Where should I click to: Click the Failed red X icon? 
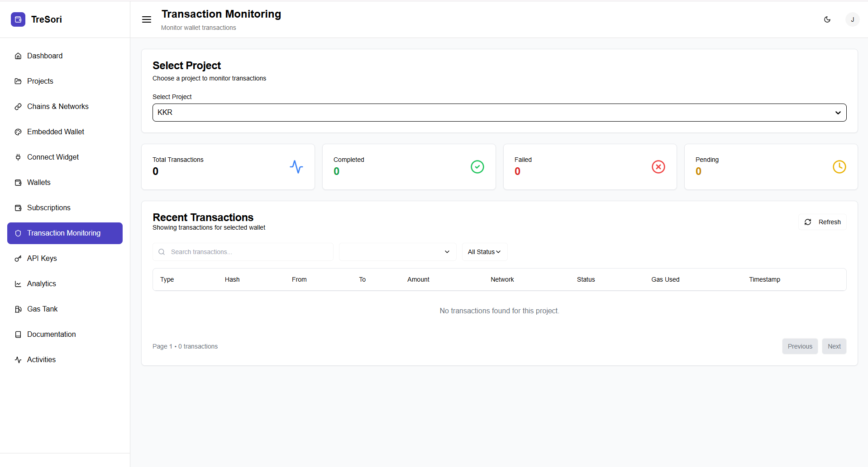point(658,167)
